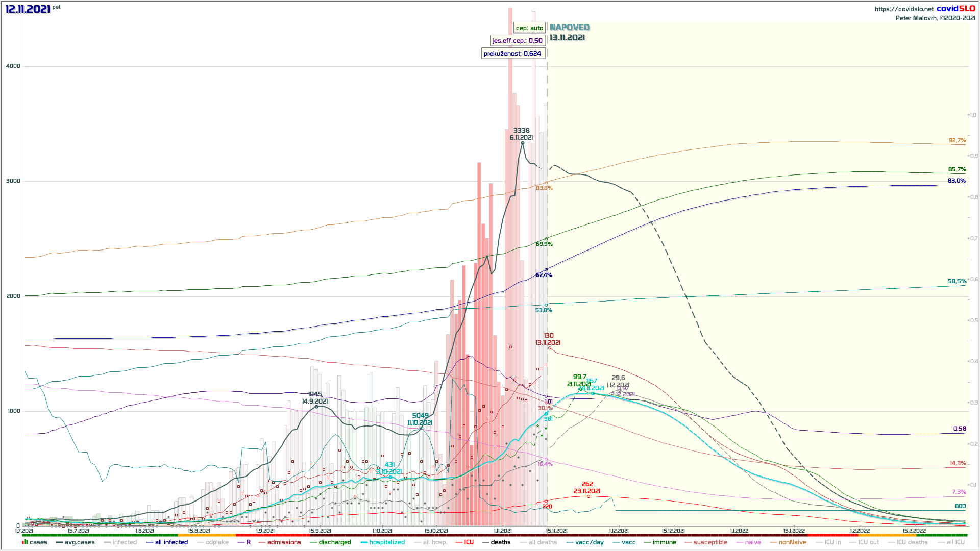The width and height of the screenshot is (980, 551).
Task: Open the covidslo.net link
Action: pos(903,9)
